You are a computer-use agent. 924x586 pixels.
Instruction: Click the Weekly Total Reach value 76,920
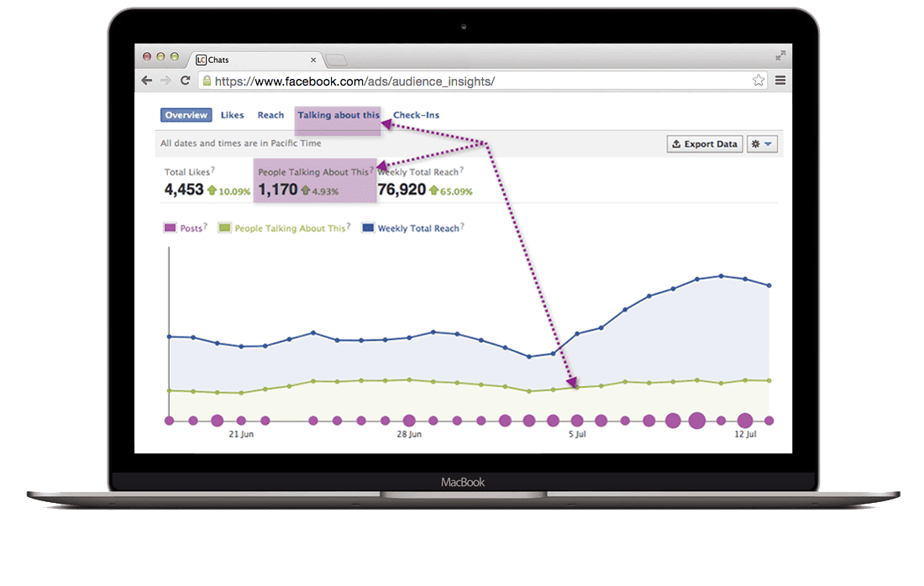[402, 190]
